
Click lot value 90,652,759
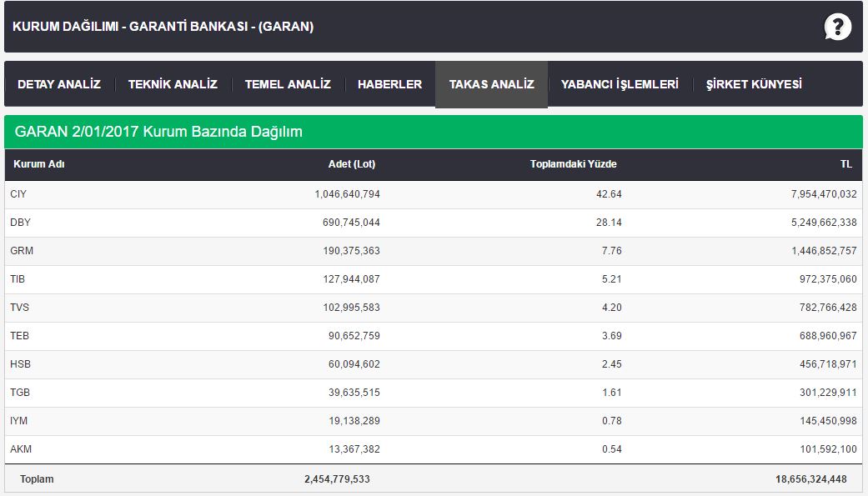pos(354,335)
